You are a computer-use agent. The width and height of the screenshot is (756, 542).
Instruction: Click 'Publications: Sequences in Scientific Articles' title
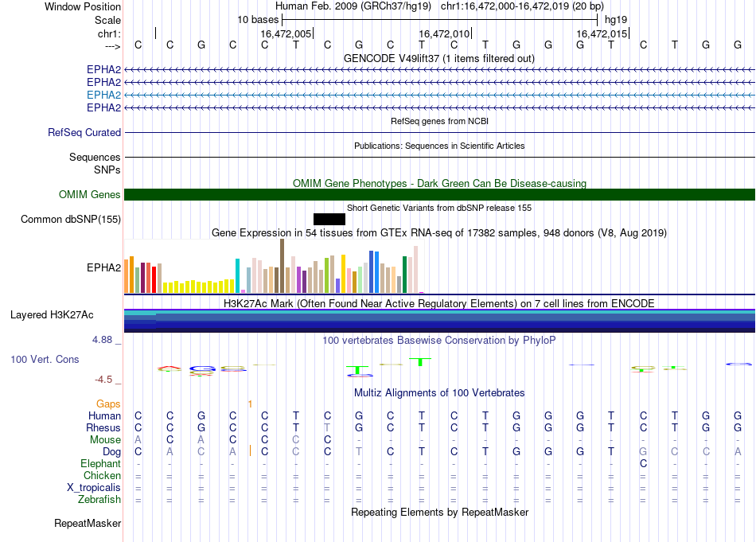click(x=439, y=146)
